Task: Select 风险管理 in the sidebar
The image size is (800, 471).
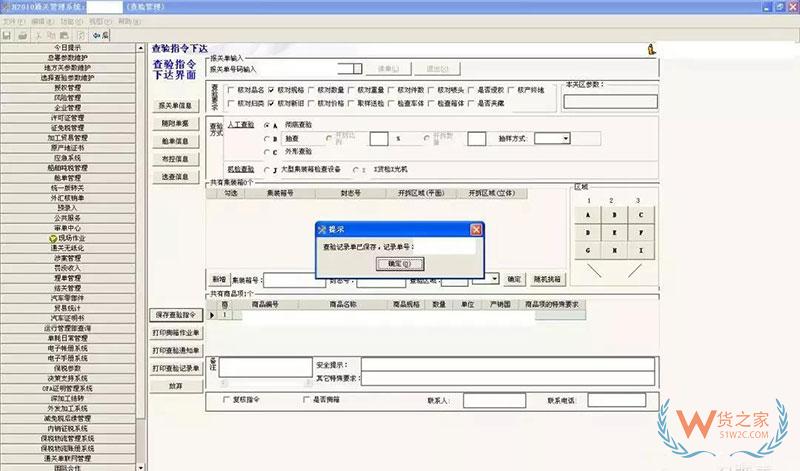Action: pyautogui.click(x=68, y=98)
